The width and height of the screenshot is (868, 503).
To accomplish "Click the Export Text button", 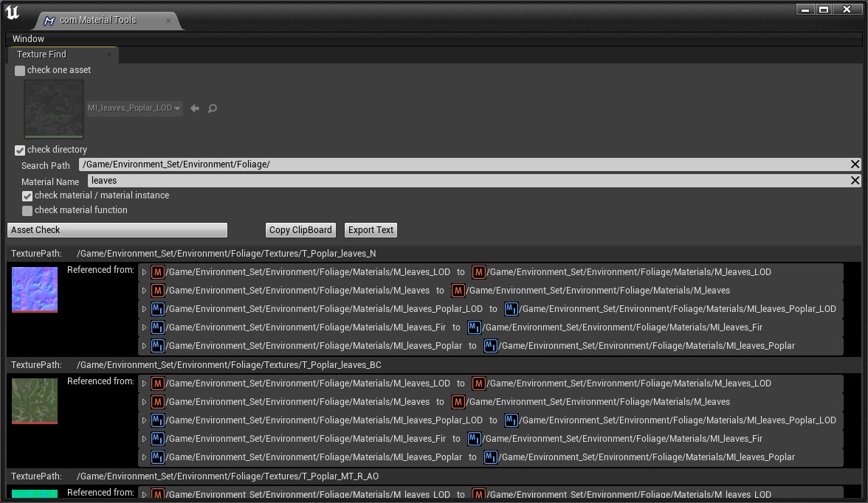I will 371,230.
